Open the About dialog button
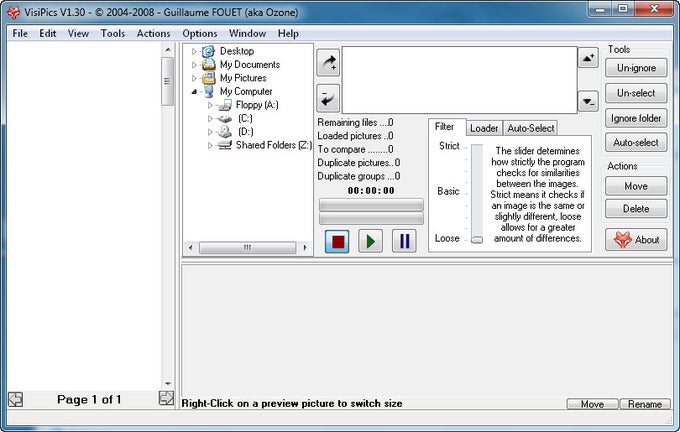This screenshot has width=680, height=432. tap(636, 240)
